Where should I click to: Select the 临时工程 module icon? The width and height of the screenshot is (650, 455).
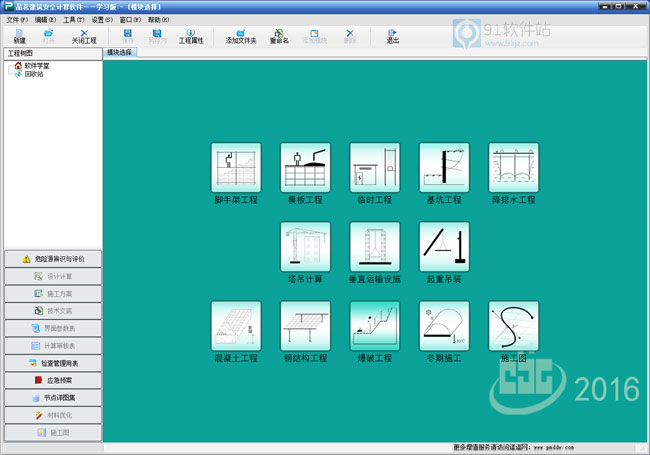374,167
